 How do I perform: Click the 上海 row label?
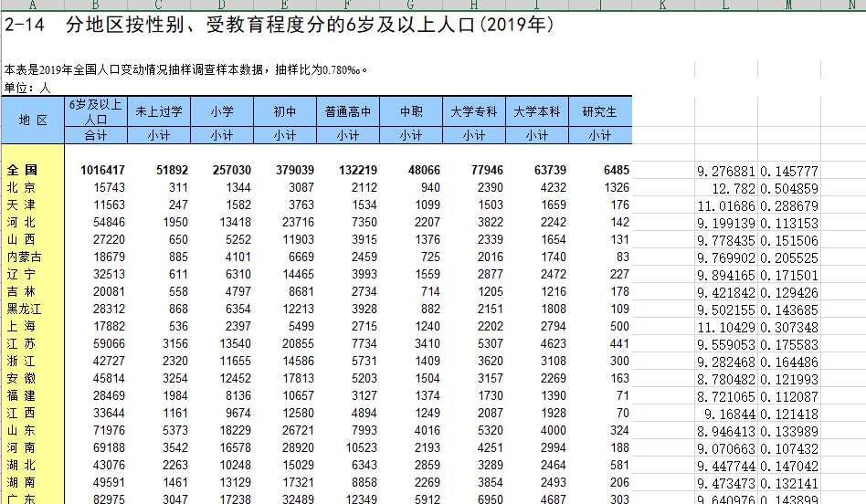coord(21,326)
